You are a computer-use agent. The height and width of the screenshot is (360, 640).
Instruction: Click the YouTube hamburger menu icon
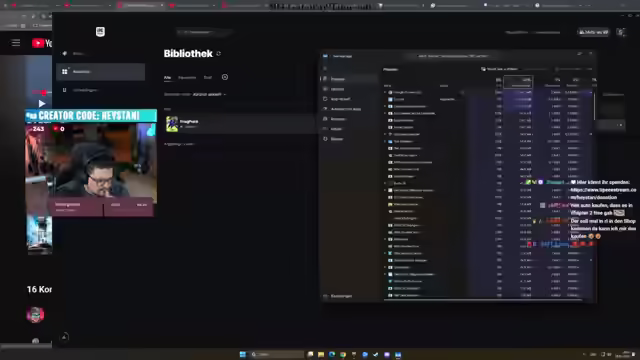pyautogui.click(x=16, y=43)
